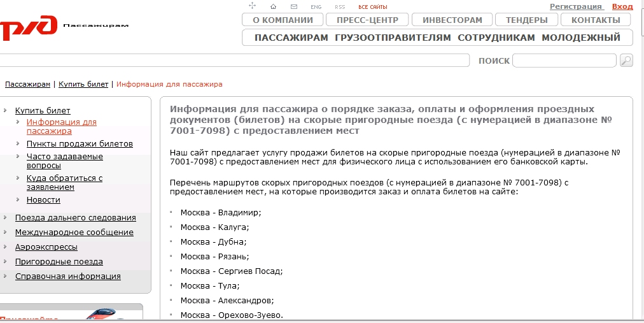Viewport: 644px width, 323px height.
Task: Expand Аэроэкспрессы sidebar item
Action: (46, 247)
